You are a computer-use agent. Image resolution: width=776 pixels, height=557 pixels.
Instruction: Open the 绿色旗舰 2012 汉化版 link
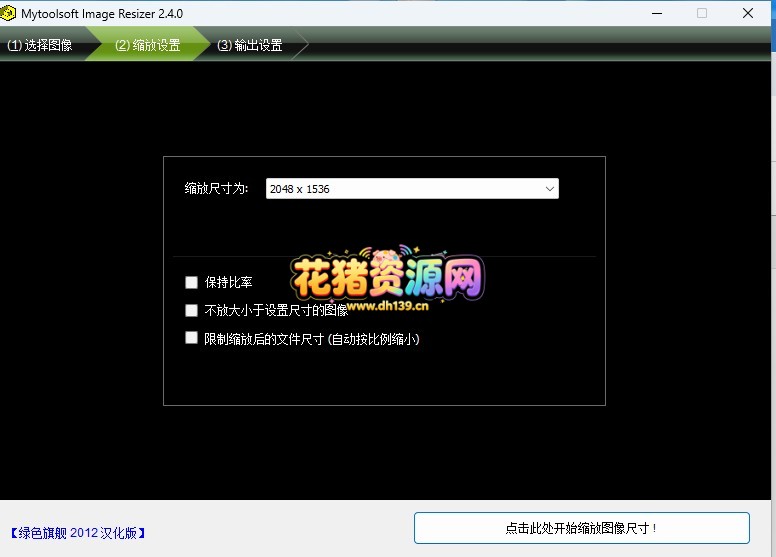(78, 533)
